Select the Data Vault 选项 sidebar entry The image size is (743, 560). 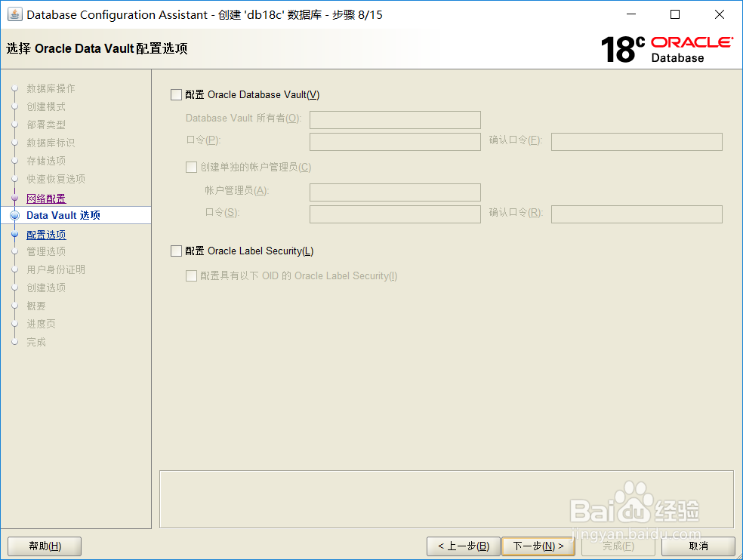(63, 215)
